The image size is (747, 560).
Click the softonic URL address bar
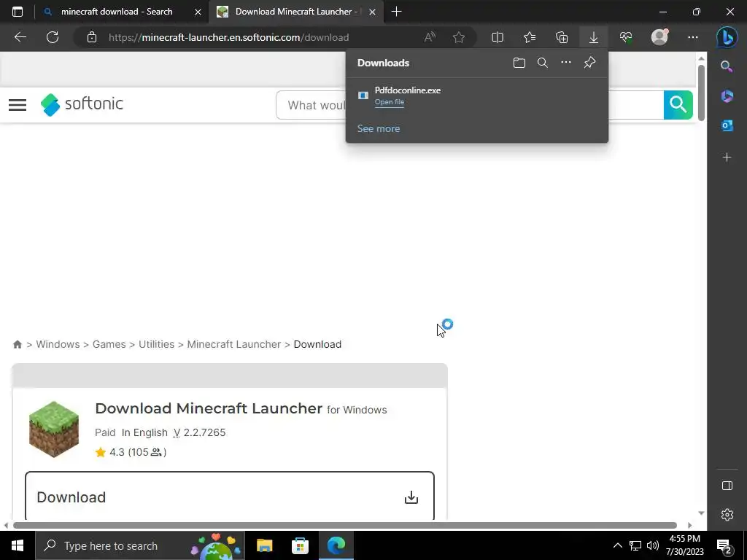click(228, 37)
